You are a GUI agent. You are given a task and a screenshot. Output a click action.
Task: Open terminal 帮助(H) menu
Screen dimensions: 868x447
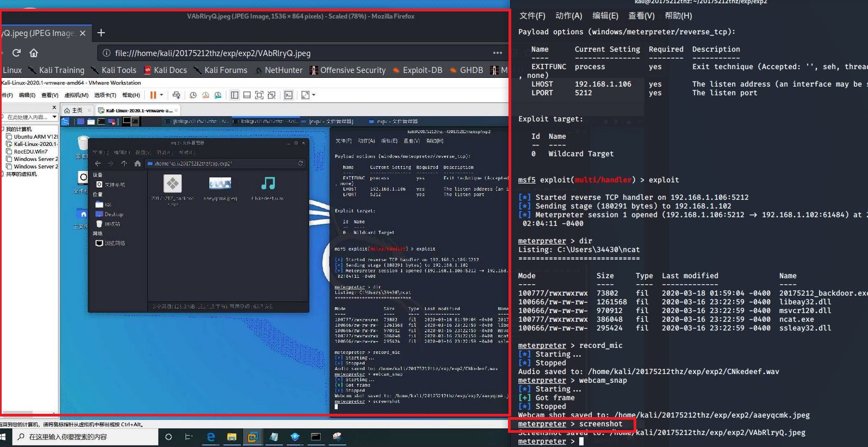[x=678, y=16]
